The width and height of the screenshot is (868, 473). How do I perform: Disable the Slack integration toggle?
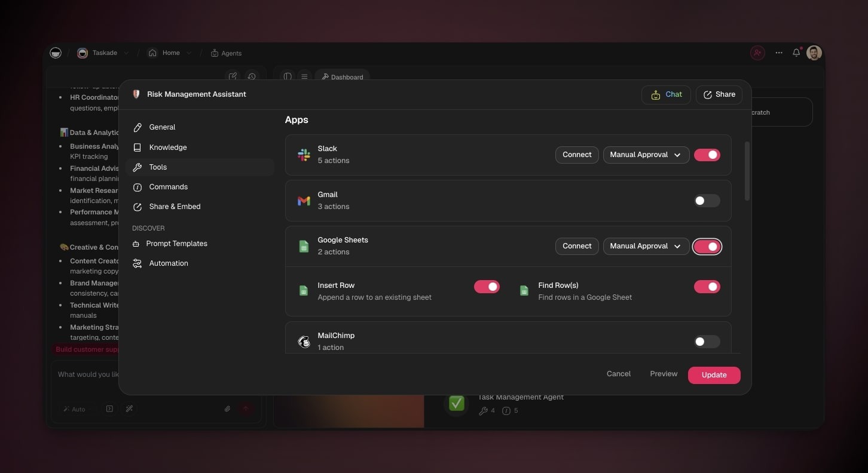coord(707,155)
